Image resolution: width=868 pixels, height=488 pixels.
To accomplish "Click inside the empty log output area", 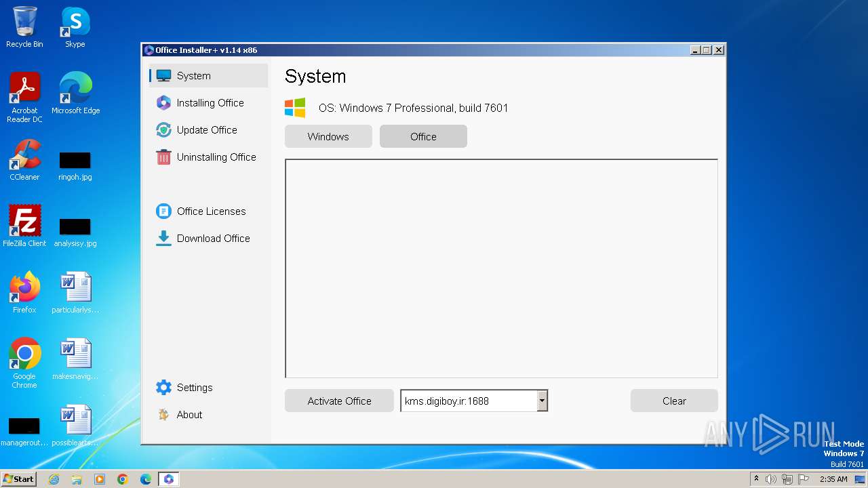I will pos(501,268).
